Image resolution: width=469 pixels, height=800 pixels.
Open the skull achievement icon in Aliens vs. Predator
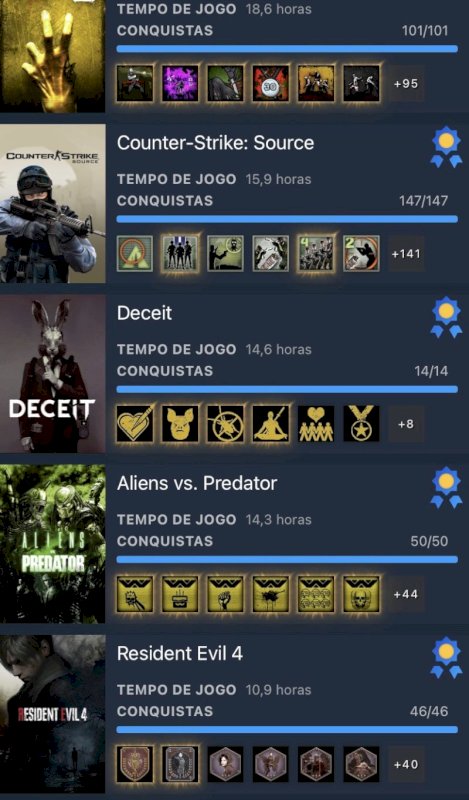tap(361, 594)
